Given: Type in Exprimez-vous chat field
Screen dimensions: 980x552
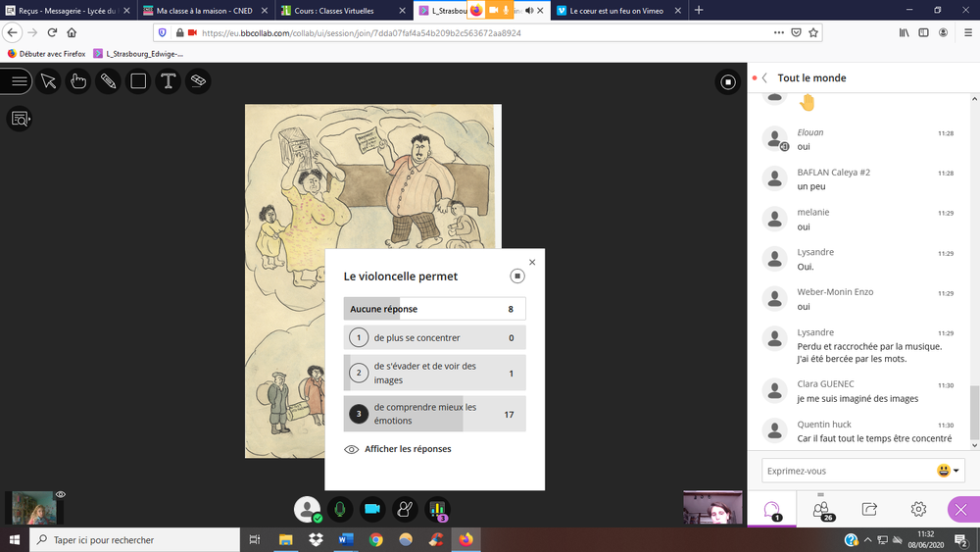Looking at the screenshot, I should click(847, 471).
